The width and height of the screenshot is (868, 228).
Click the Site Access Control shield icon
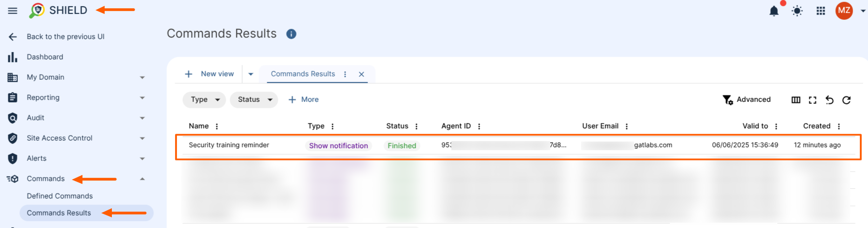tap(13, 138)
